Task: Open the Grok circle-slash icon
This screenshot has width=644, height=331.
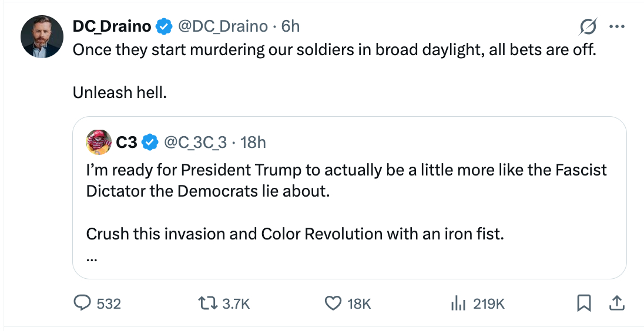Action: tap(588, 26)
